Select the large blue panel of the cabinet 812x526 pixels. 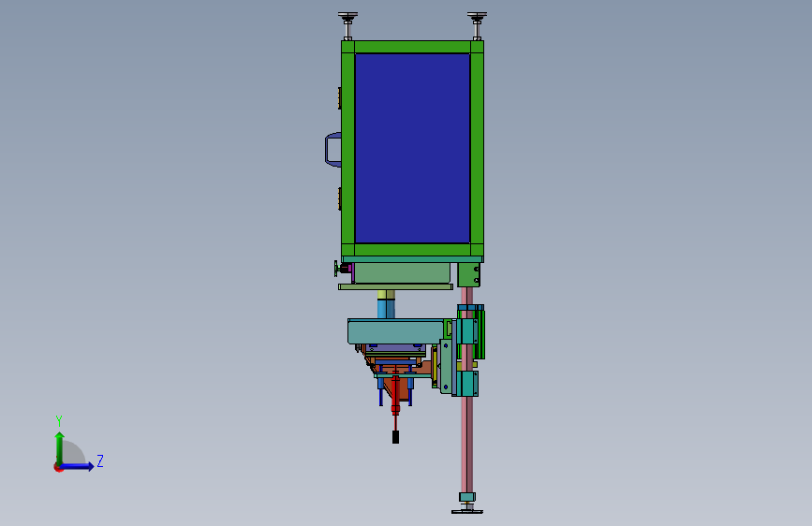coord(412,148)
